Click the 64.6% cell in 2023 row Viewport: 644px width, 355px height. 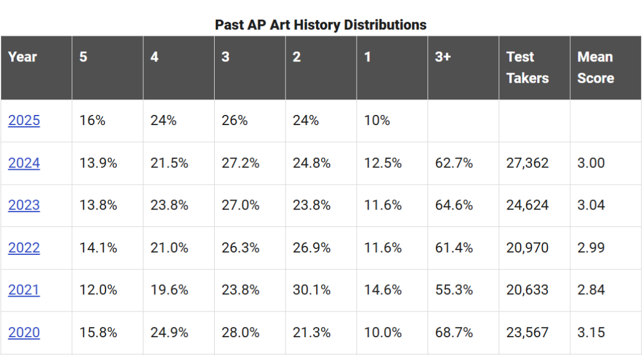click(463, 205)
